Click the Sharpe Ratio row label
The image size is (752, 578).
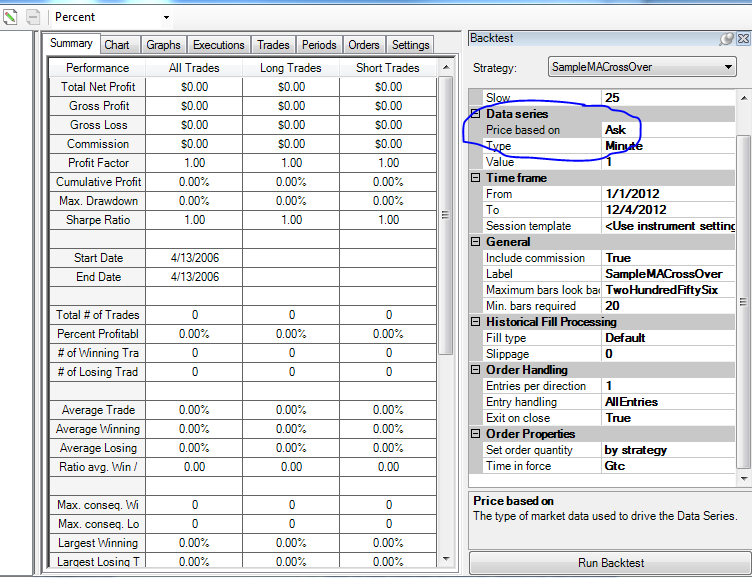click(98, 220)
